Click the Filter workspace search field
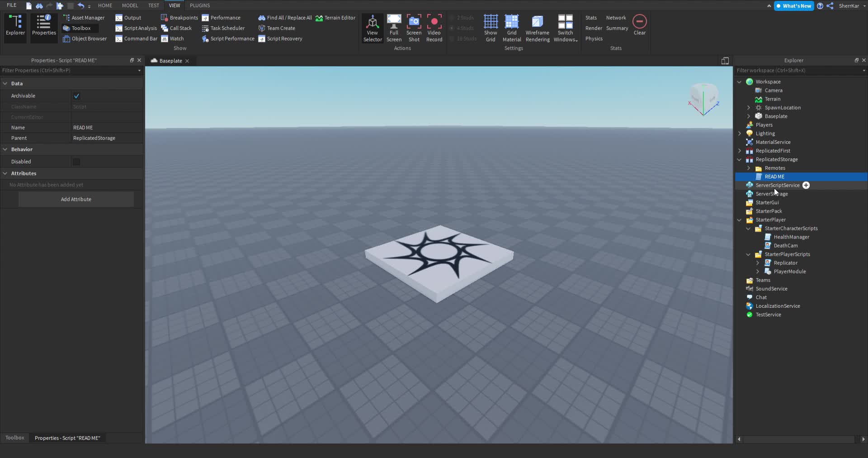 pos(796,71)
